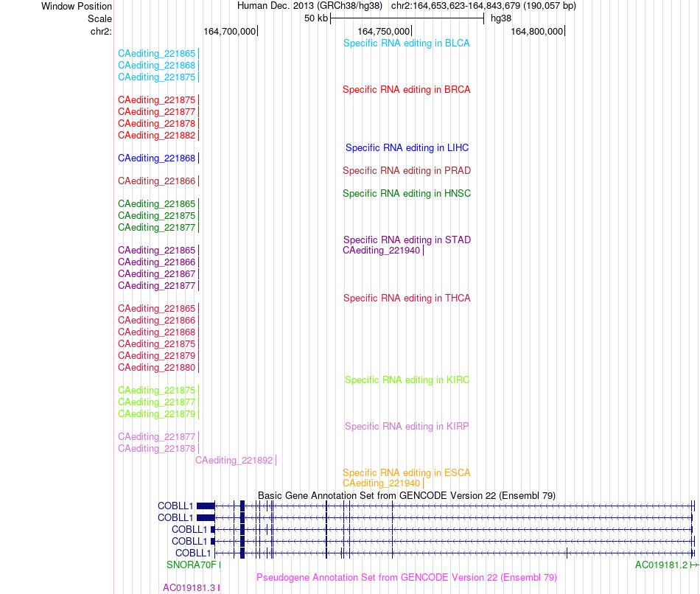Select Specific RNA editing in LIHC track title
This screenshot has width=700, height=594.
[x=407, y=148]
